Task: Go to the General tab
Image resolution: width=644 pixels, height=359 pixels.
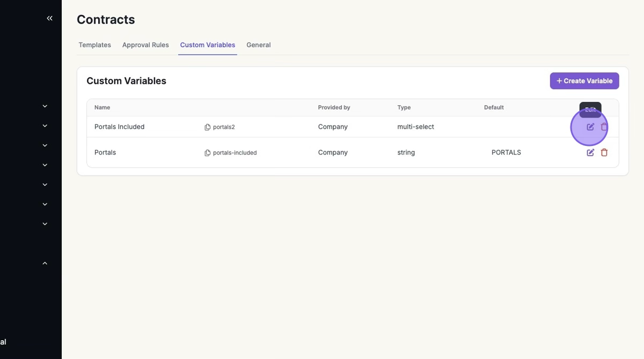Action: coord(258,45)
